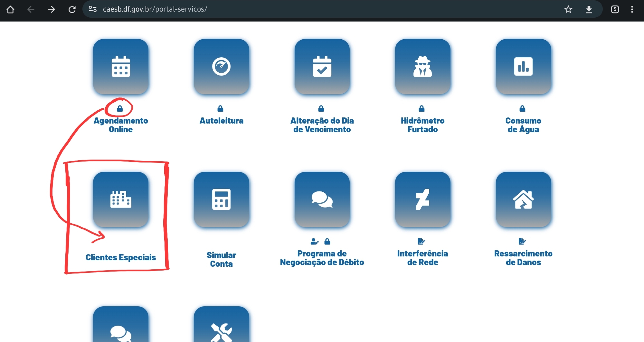
Task: Bookmark this page with the star
Action: (568, 9)
